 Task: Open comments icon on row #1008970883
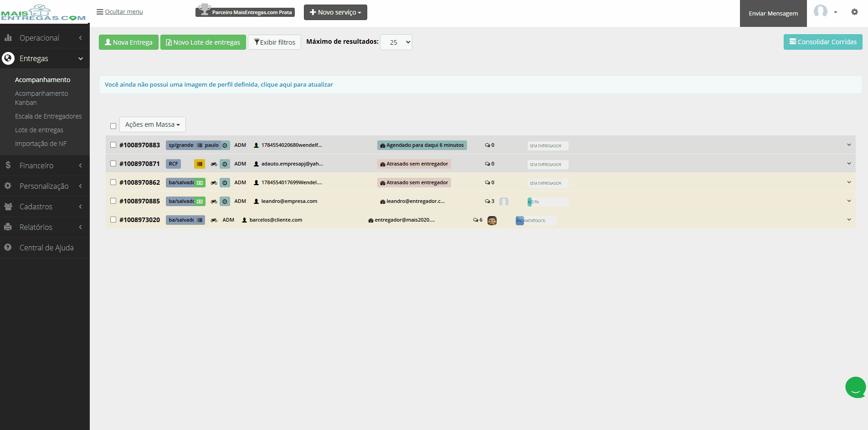click(488, 145)
